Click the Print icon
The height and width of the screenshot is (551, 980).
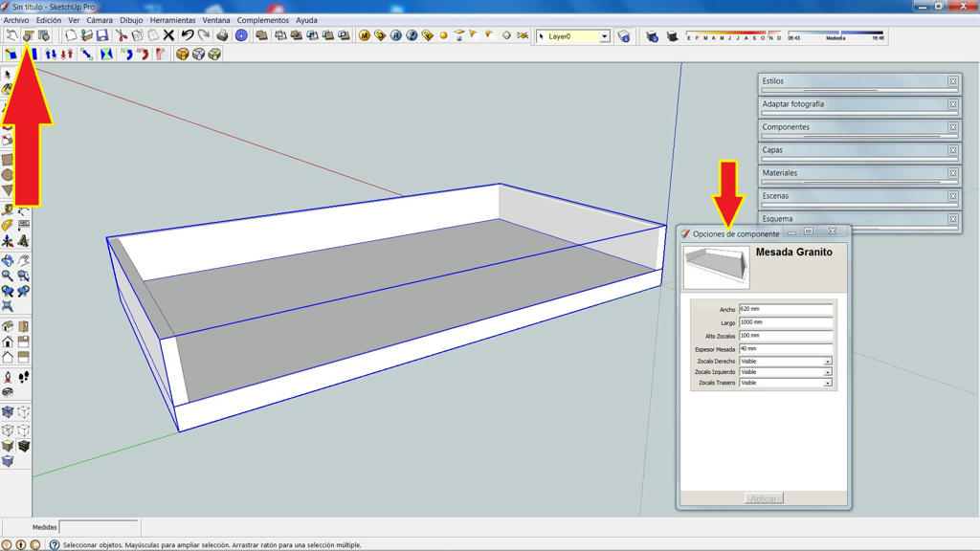pyautogui.click(x=222, y=35)
